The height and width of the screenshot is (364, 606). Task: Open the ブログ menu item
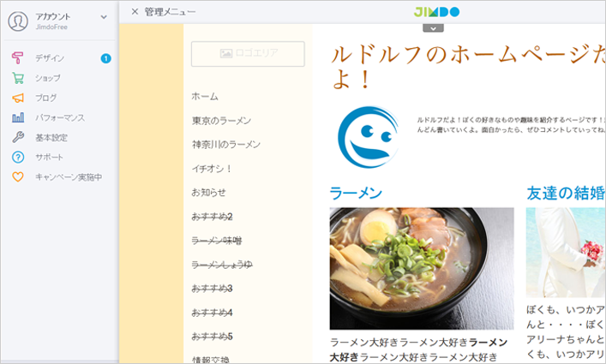[x=46, y=98]
